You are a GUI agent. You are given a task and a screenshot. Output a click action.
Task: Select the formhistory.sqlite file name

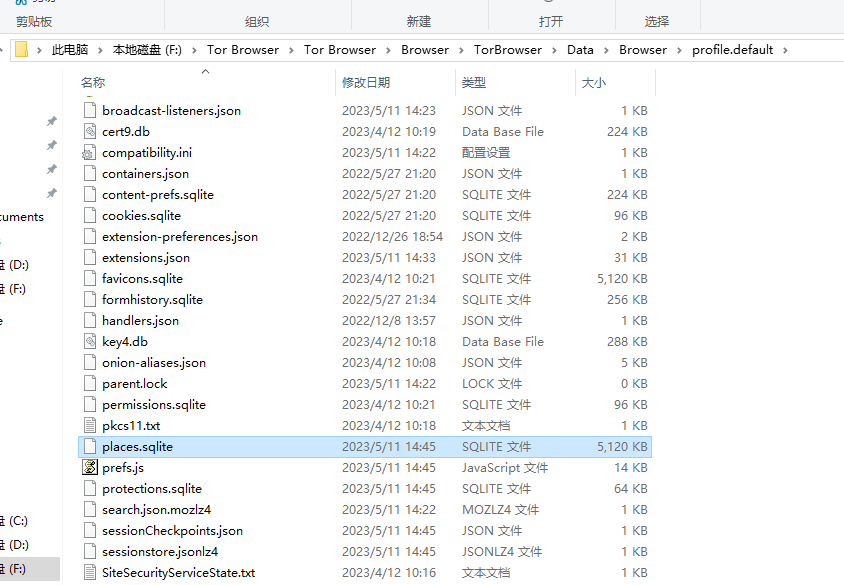[152, 300]
